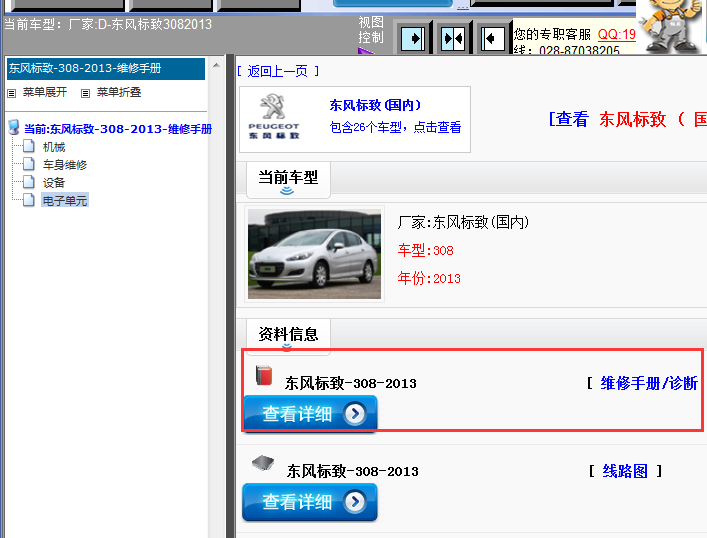Click the QQ customer service link

(616, 34)
